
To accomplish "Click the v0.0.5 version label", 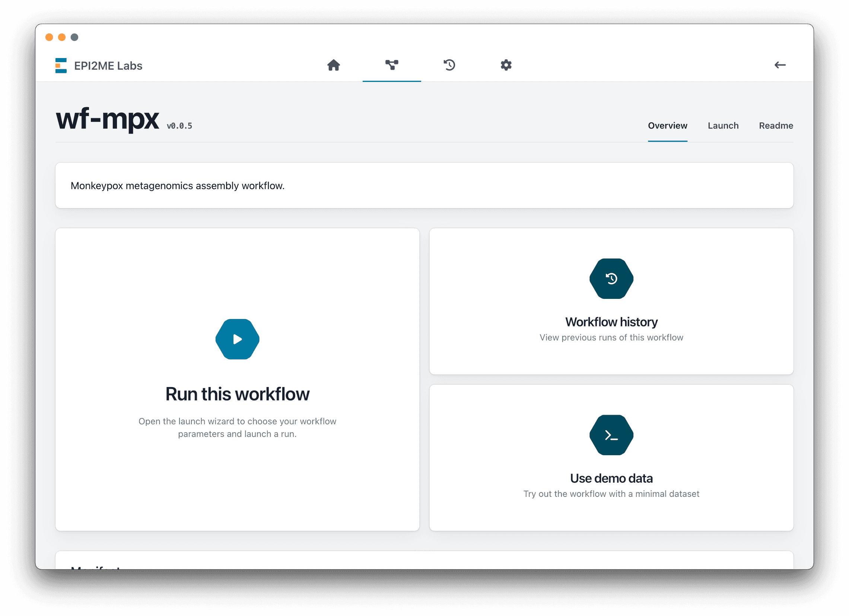I will pos(179,125).
